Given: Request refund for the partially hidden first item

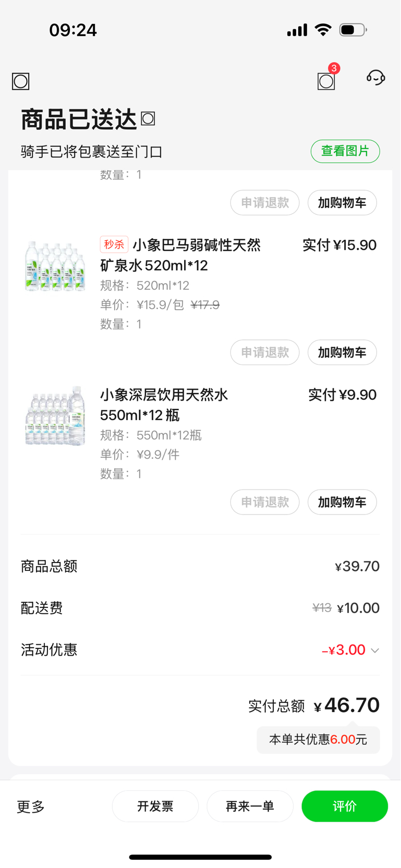Looking at the screenshot, I should click(x=265, y=203).
